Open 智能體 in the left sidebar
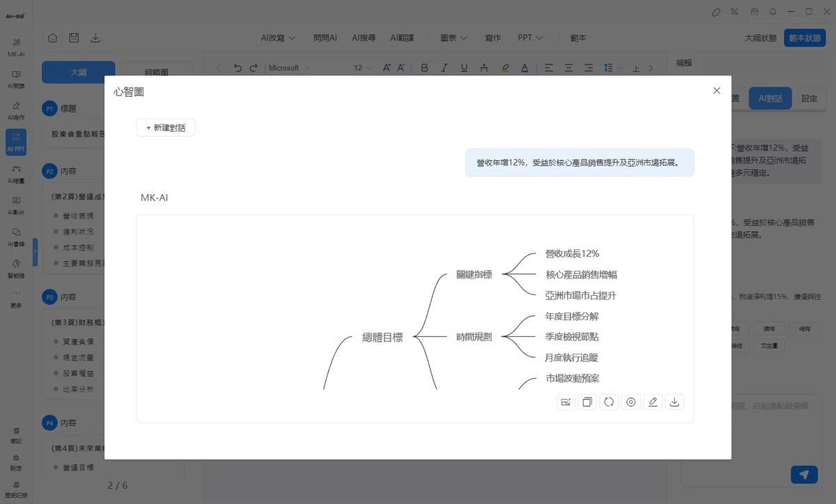 16,269
